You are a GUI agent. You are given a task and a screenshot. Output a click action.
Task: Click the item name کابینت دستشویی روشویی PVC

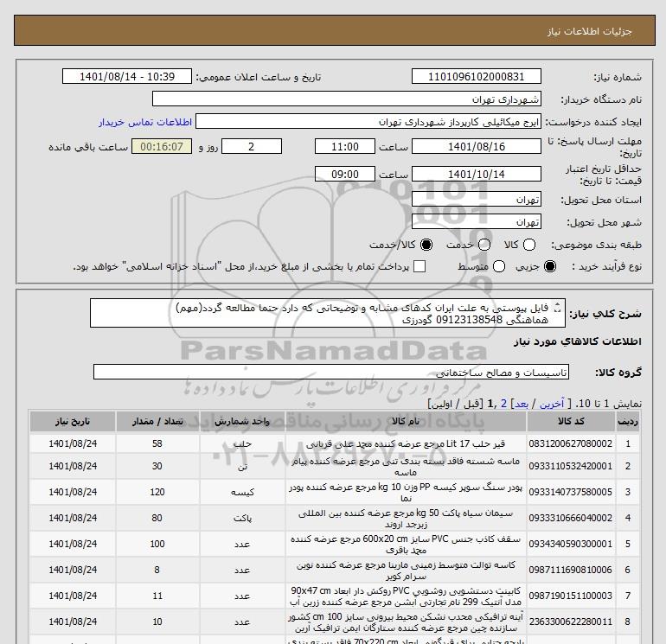point(406,596)
